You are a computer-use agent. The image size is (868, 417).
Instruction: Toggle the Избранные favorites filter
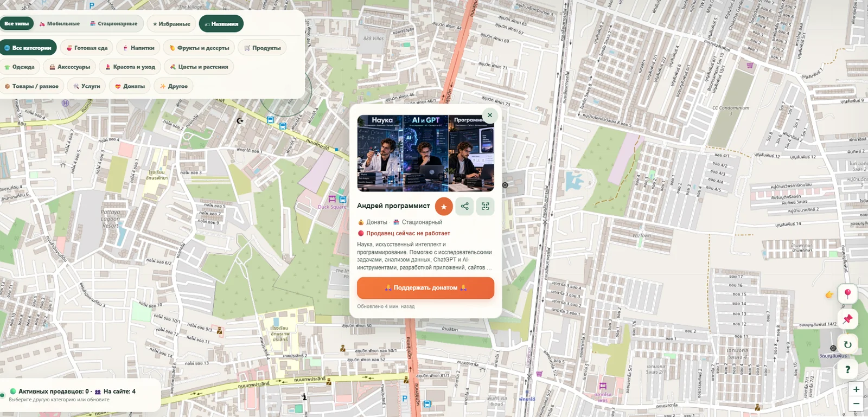(x=171, y=24)
